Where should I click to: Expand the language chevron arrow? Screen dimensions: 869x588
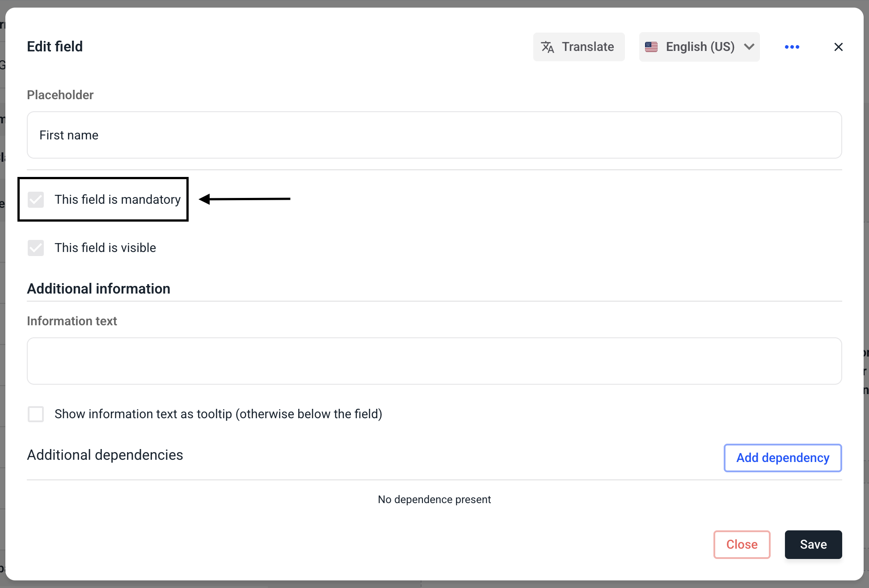(749, 47)
